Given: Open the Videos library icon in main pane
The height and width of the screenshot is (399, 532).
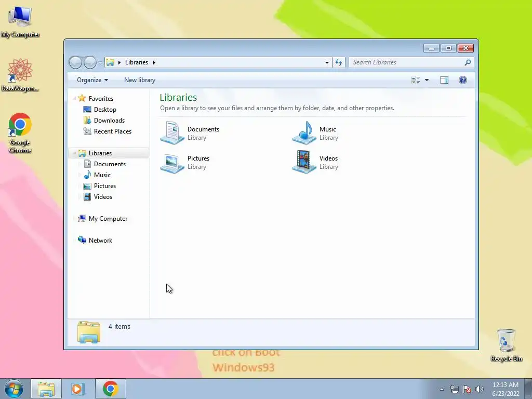Looking at the screenshot, I should [304, 163].
